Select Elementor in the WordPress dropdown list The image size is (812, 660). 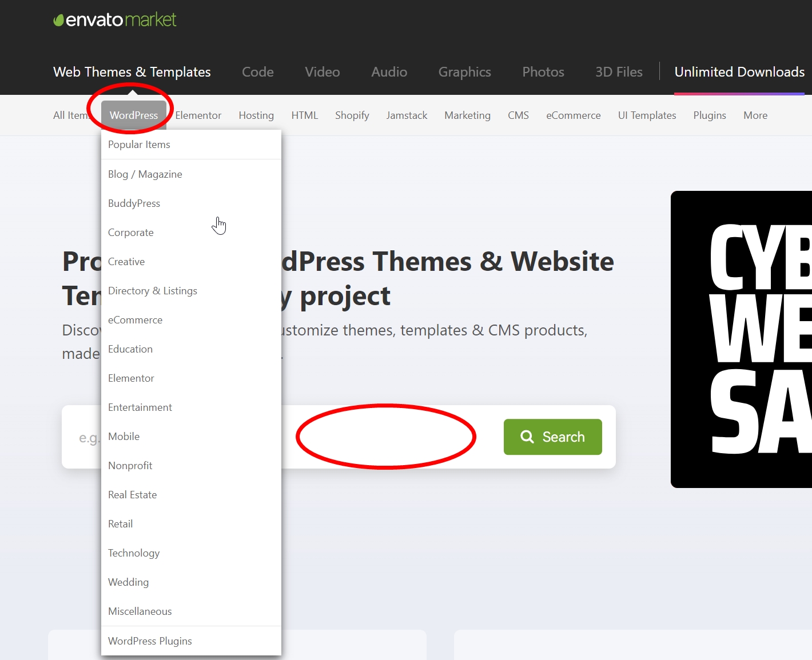[191, 378]
